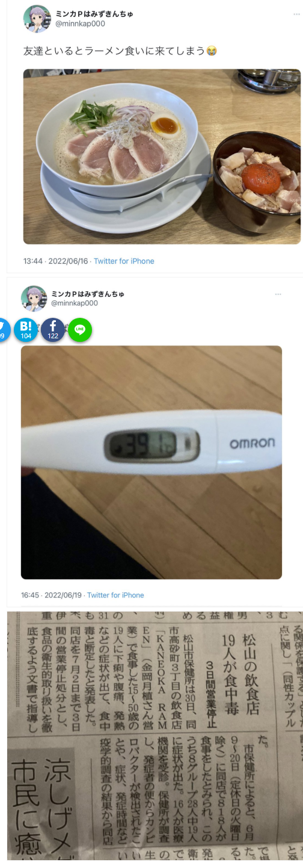This screenshot has width=303, height=868.
Task: Click display name on the thermometer tweet
Action: [x=88, y=294]
